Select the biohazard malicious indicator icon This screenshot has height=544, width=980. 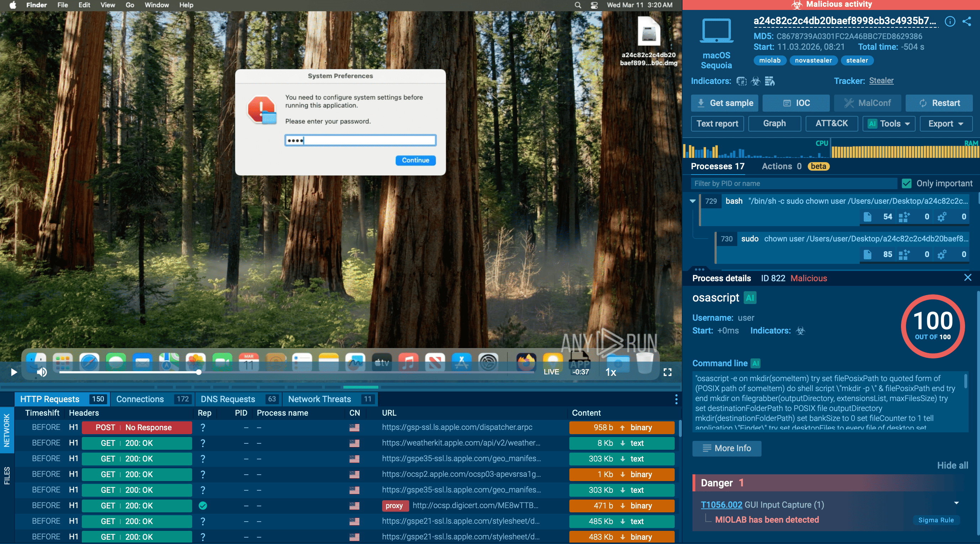click(756, 81)
